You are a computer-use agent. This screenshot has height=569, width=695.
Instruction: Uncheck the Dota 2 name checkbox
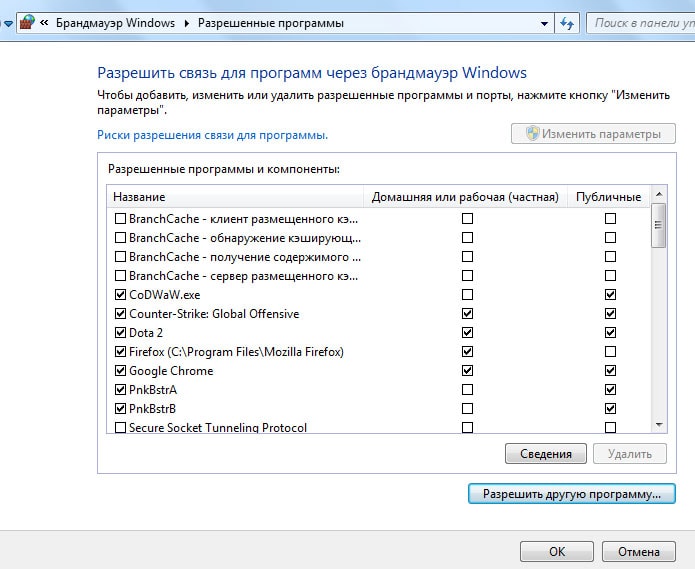coord(120,332)
